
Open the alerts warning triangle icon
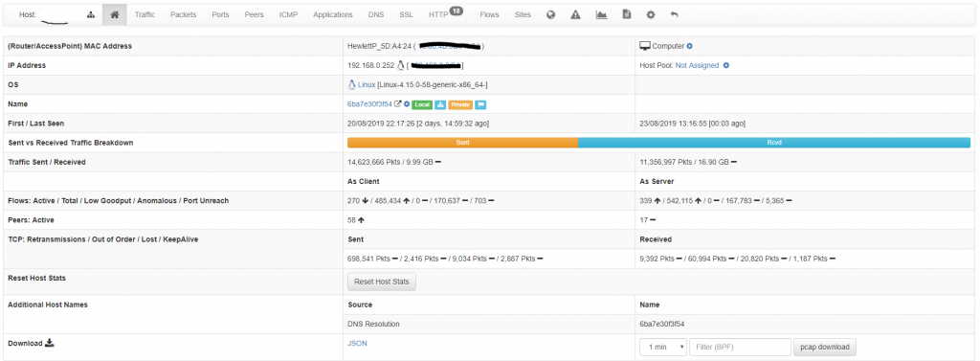coord(575,14)
